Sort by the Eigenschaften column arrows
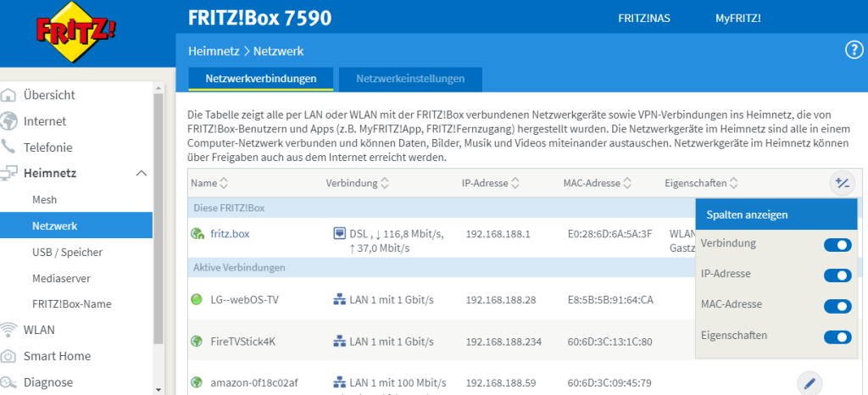This screenshot has height=395, width=868. (734, 183)
